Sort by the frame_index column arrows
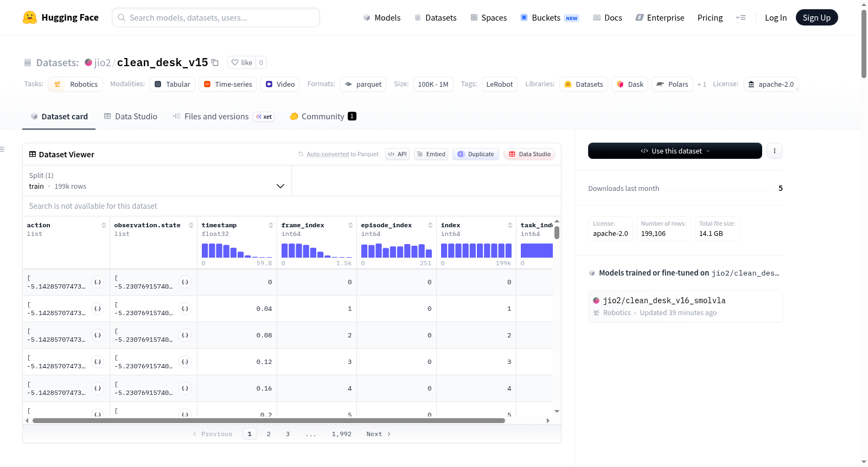 (350, 225)
